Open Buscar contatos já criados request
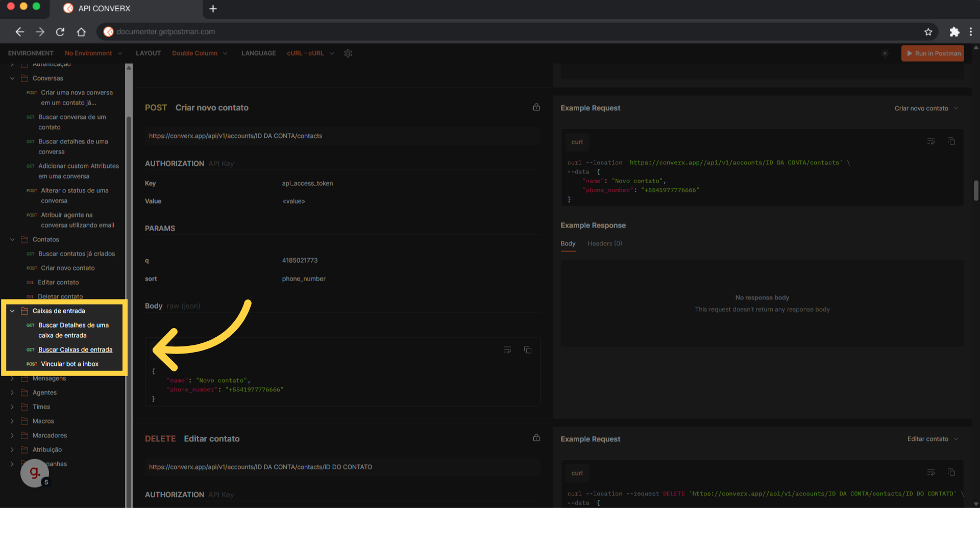 point(77,254)
